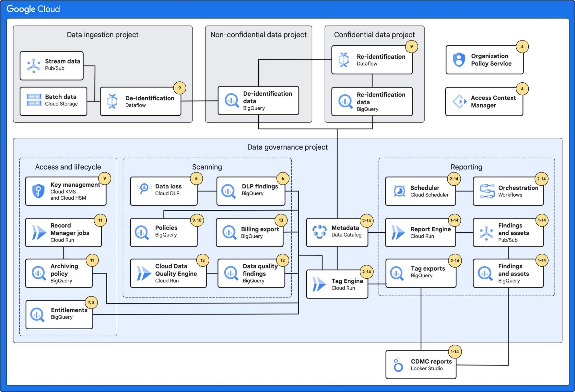Click the Data ingestion project title
The width and height of the screenshot is (575, 392).
pyautogui.click(x=103, y=35)
